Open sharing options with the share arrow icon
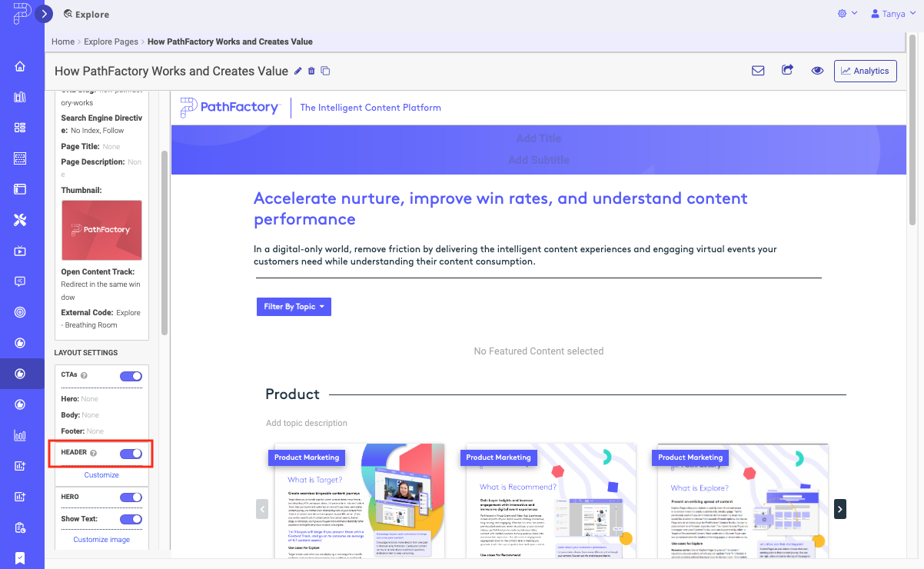 787,70
